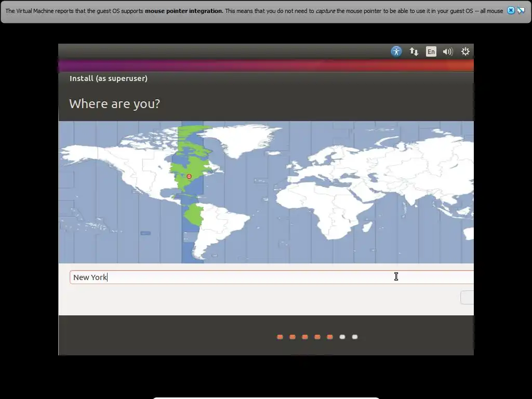Open the sound volume indicator
Image resolution: width=532 pixels, height=399 pixels.
[448, 51]
